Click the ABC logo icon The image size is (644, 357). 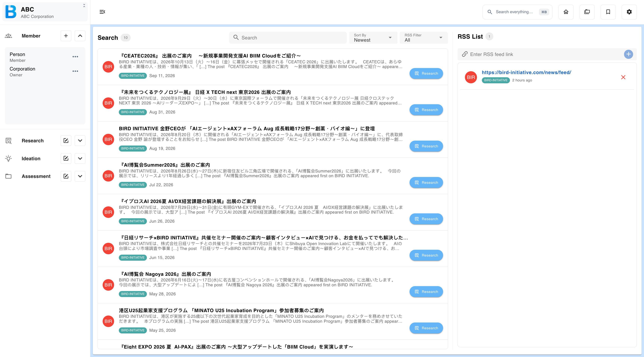(11, 12)
